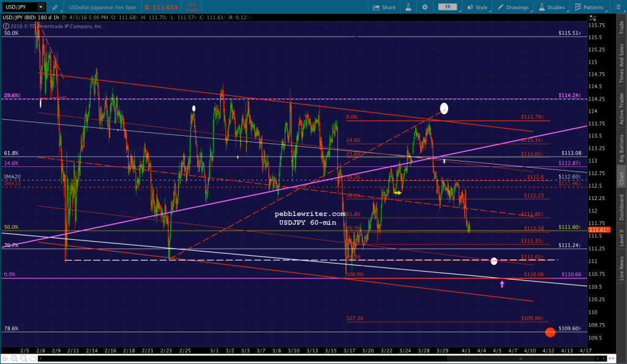Open the Trade side tab

point(621,27)
